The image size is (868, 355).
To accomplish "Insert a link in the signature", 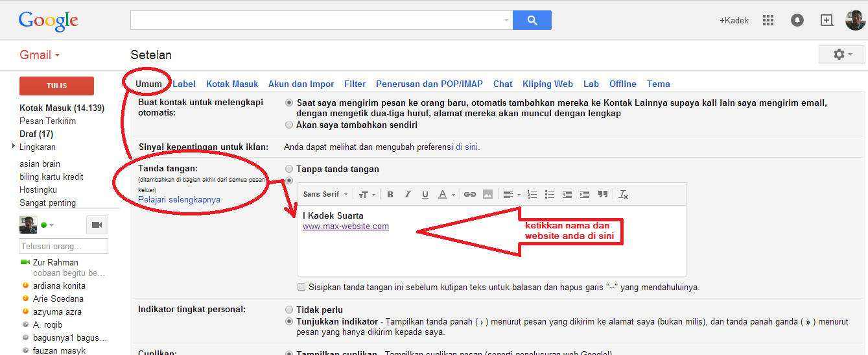I will 470,194.
